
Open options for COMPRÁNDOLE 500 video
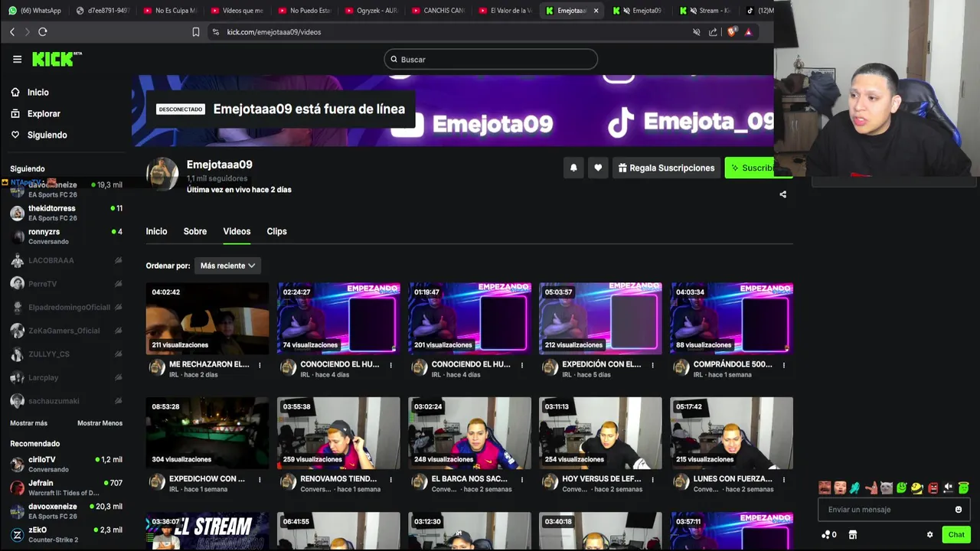point(784,365)
